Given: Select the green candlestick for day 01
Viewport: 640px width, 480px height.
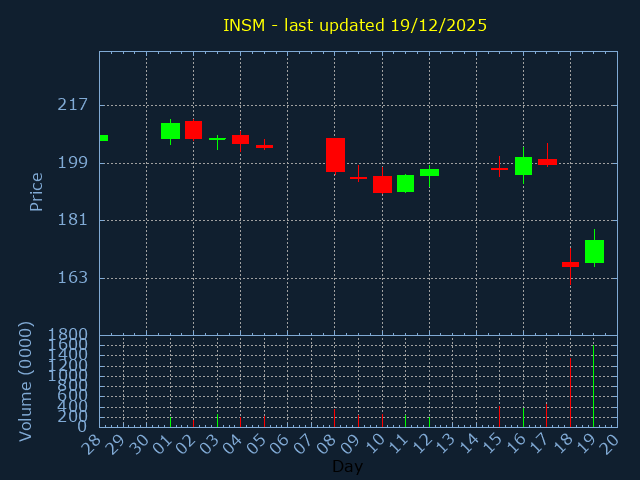Looking at the screenshot, I should pos(170,131).
